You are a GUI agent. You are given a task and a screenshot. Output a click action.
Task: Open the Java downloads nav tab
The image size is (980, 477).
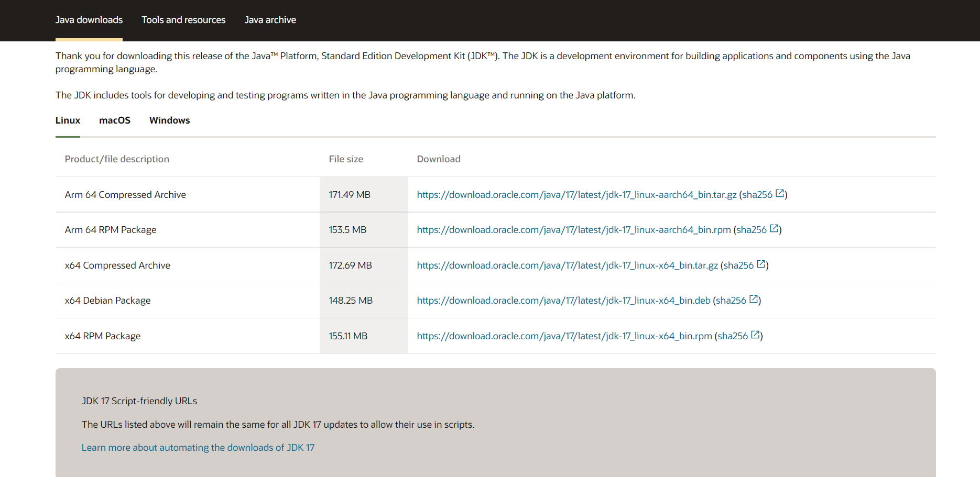[89, 20]
